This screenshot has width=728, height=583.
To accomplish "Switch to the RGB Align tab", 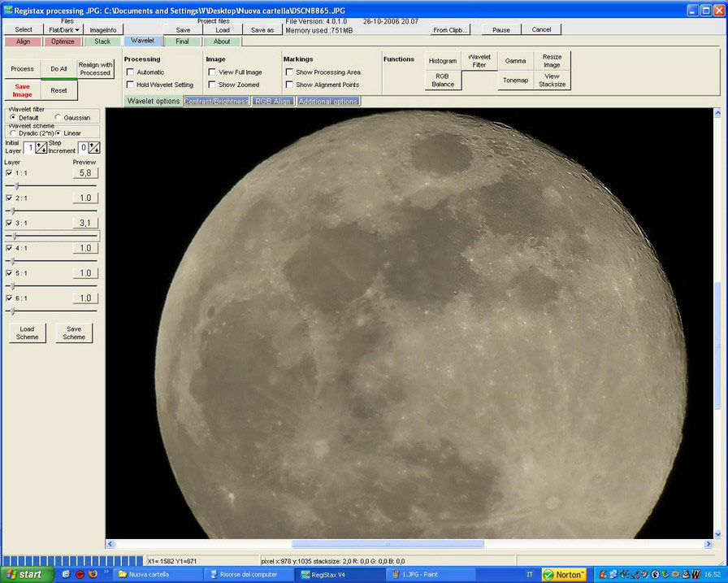I will click(272, 102).
